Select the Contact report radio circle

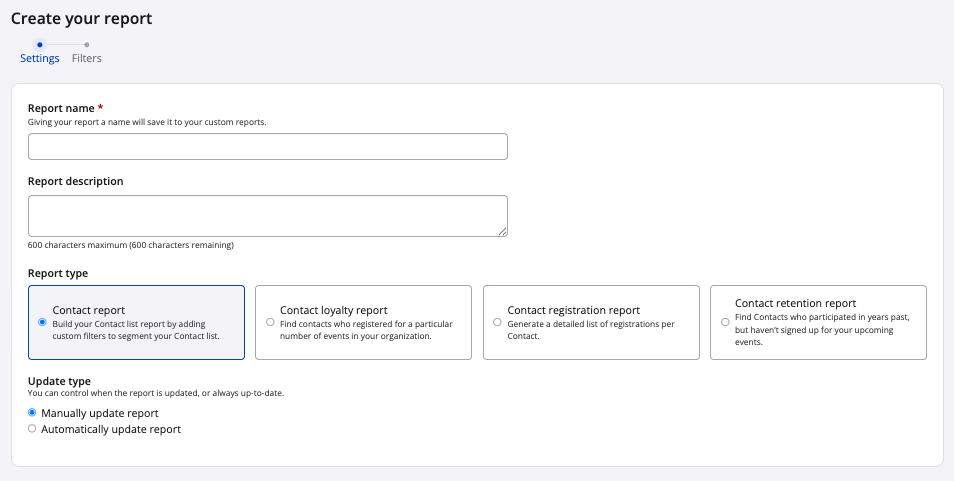click(x=42, y=322)
